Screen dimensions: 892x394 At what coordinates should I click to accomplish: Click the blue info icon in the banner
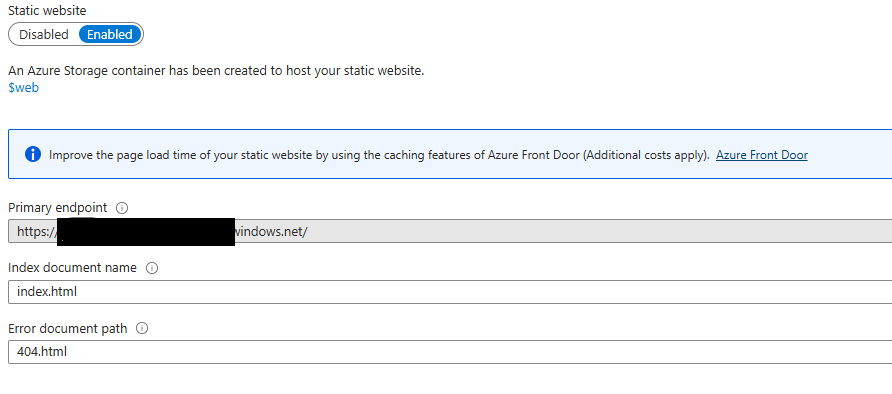pos(33,154)
